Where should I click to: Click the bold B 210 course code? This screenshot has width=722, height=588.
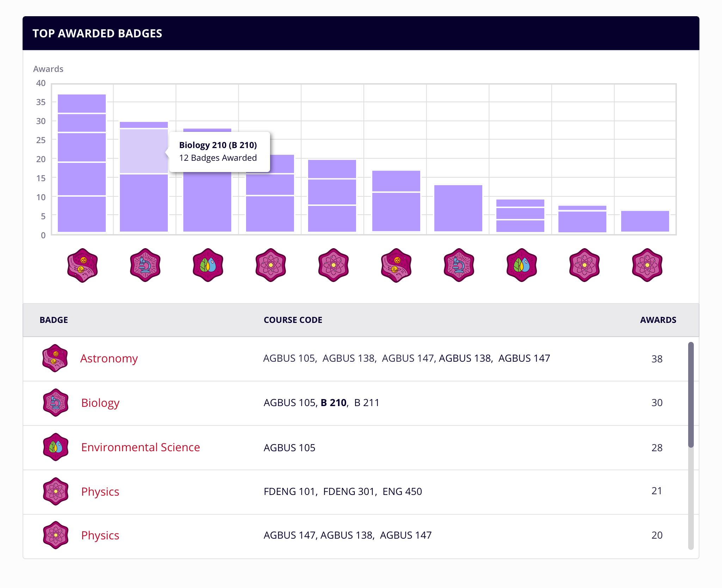pyautogui.click(x=334, y=403)
